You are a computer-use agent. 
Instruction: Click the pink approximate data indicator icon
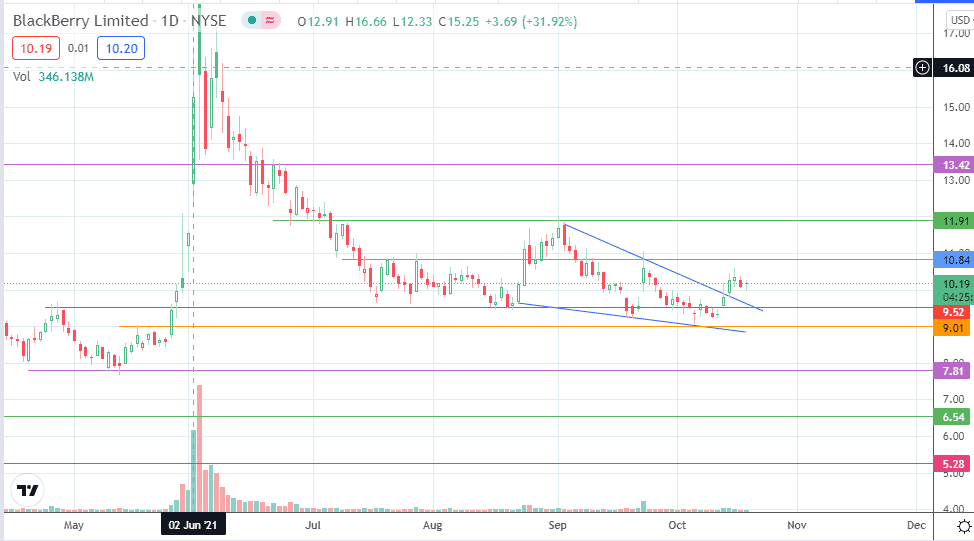point(270,20)
